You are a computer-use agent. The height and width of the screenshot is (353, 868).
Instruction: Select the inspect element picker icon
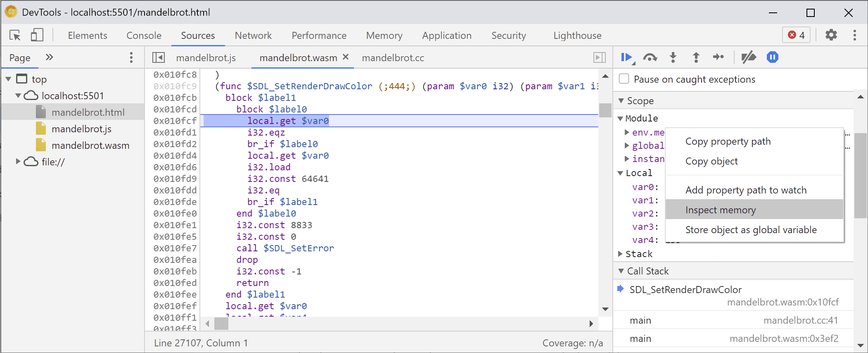click(x=15, y=36)
